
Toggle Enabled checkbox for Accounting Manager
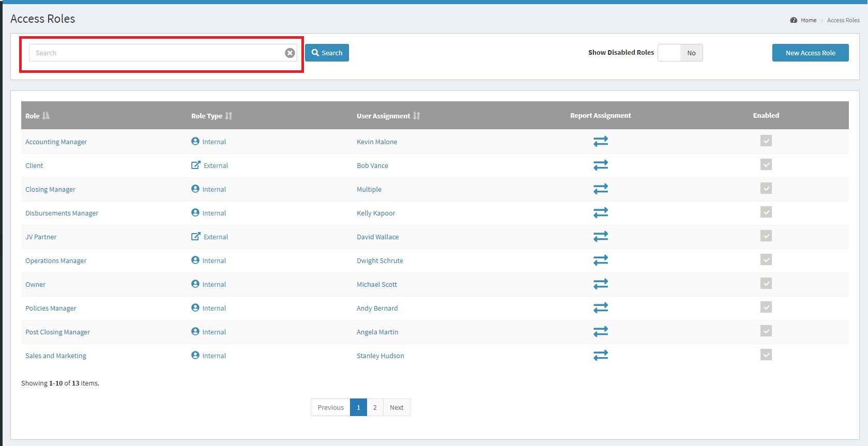(766, 141)
